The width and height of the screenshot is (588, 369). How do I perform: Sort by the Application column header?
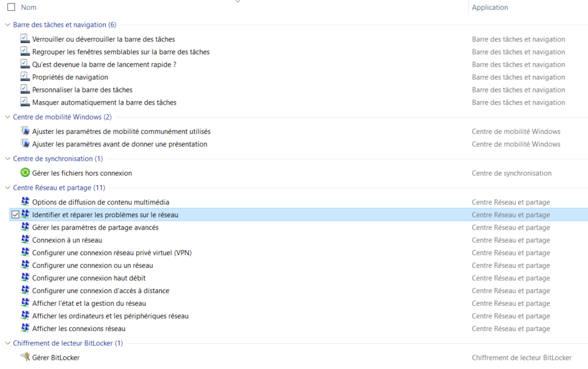[x=490, y=7]
